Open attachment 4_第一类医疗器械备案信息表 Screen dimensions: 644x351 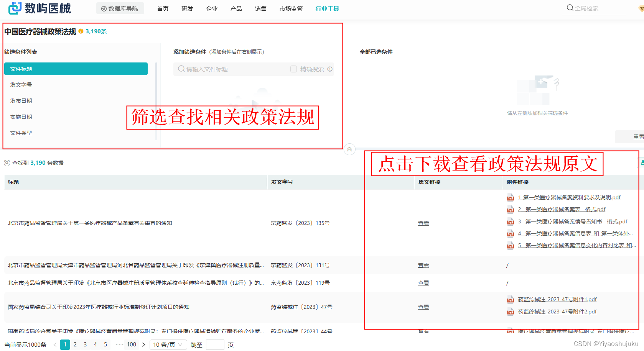point(575,233)
